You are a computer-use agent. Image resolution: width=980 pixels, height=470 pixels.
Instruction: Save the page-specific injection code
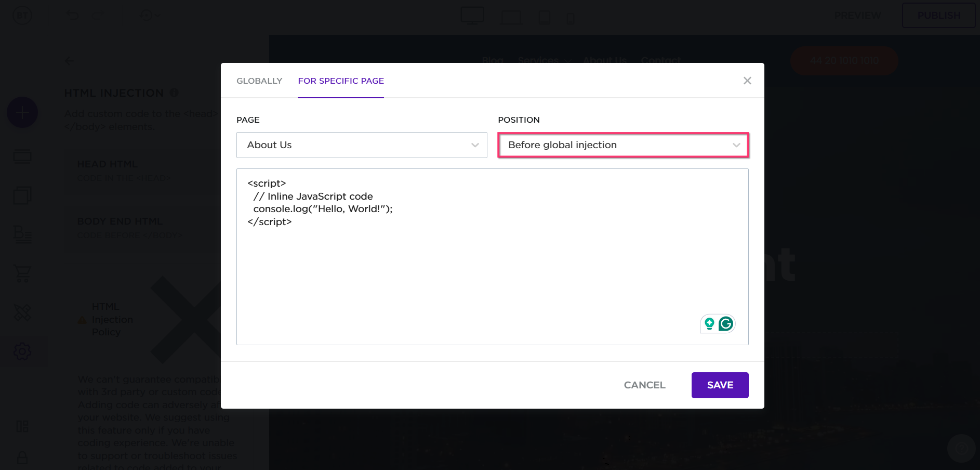coord(720,385)
